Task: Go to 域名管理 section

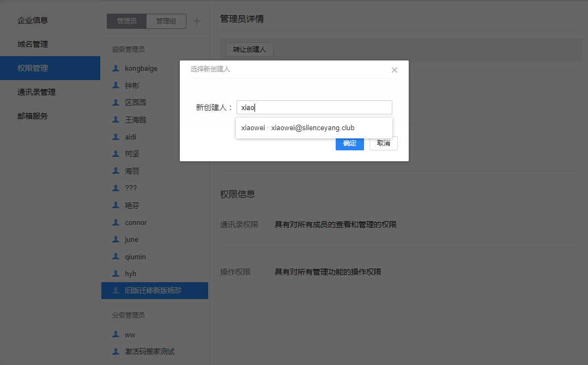Action: click(x=33, y=44)
